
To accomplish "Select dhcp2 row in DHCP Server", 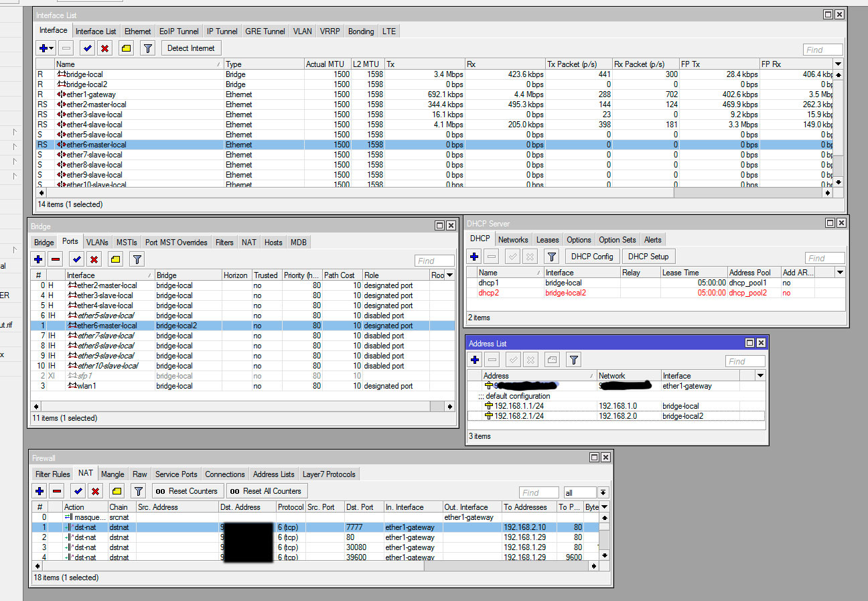I will (656, 293).
